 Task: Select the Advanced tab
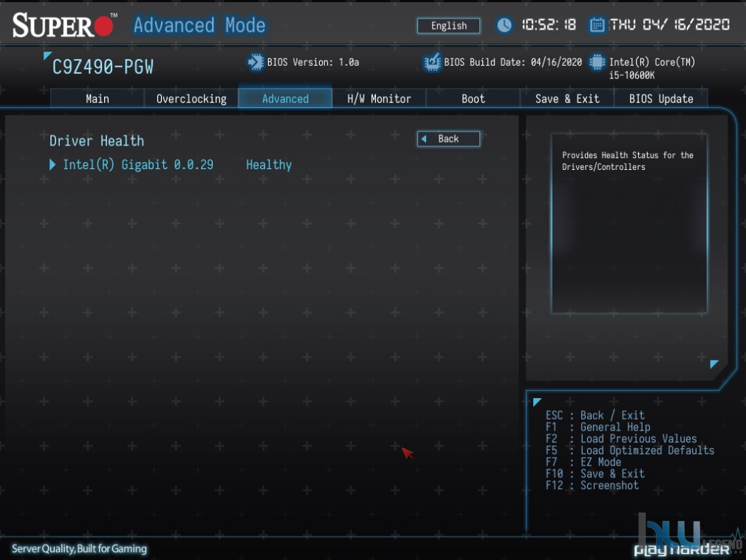(x=285, y=98)
